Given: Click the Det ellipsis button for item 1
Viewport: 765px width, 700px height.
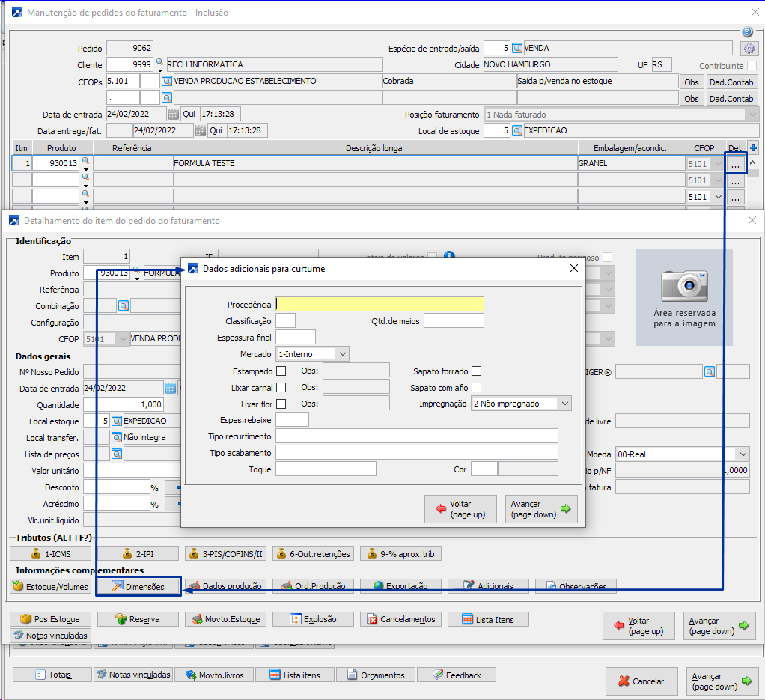Looking at the screenshot, I should (735, 163).
